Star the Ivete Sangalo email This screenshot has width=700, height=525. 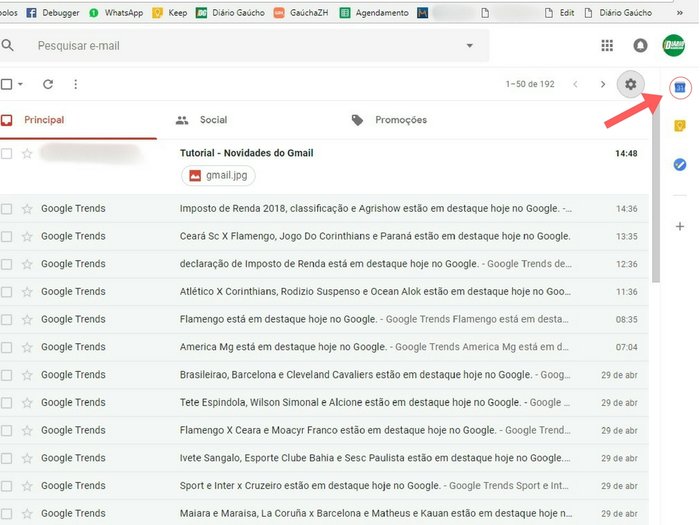(x=27, y=458)
